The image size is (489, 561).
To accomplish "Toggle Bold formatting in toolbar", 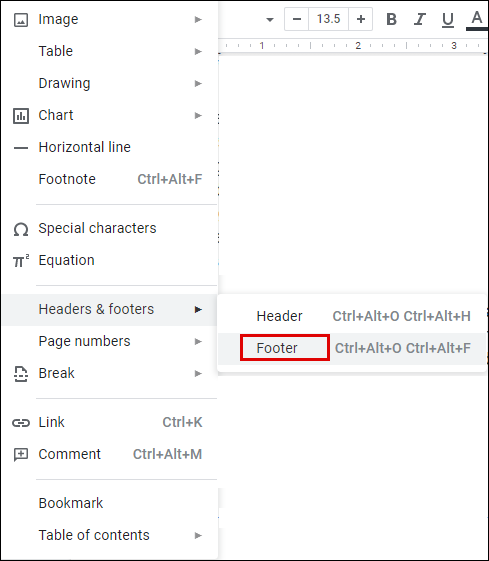I will tap(391, 19).
